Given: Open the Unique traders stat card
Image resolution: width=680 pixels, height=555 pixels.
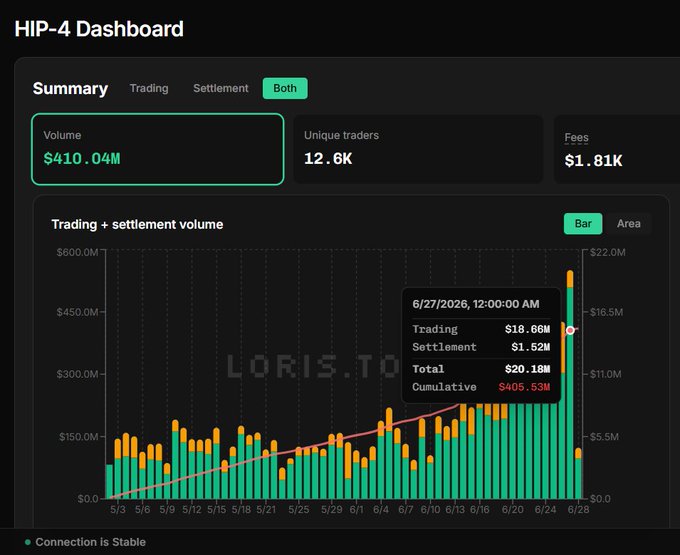Looking at the screenshot, I should (418, 149).
